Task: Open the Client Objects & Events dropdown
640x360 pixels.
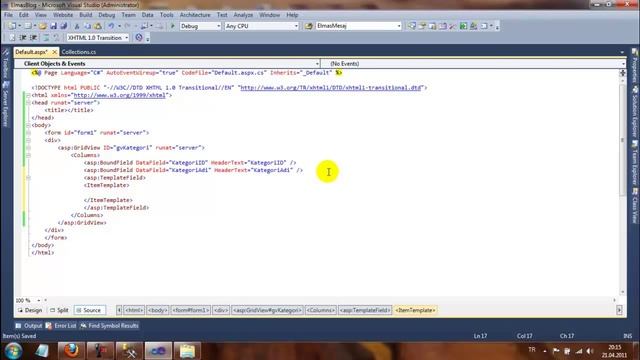Action: point(167,64)
